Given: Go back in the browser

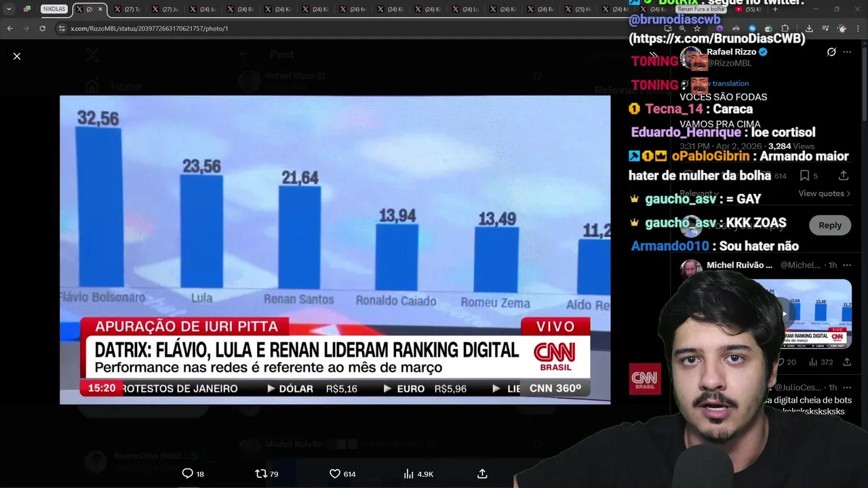Looking at the screenshot, I should 9,28.
